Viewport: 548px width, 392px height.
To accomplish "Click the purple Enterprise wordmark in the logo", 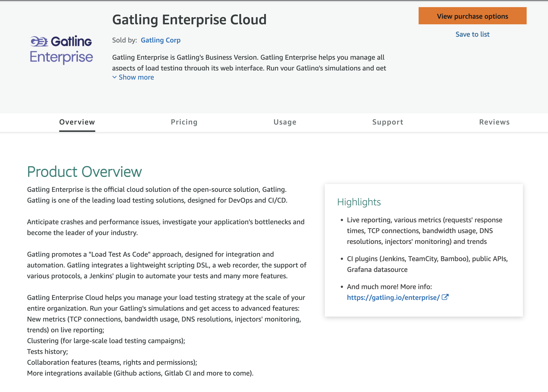I will [x=61, y=57].
